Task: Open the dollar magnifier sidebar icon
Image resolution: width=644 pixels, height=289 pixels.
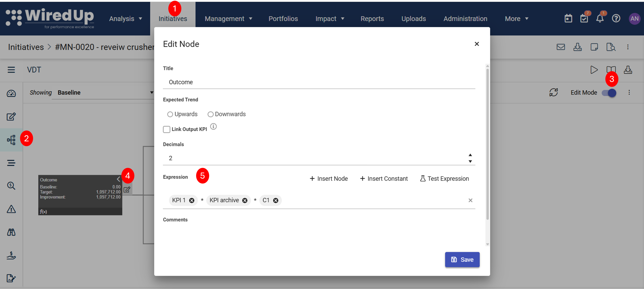Action: point(11,186)
